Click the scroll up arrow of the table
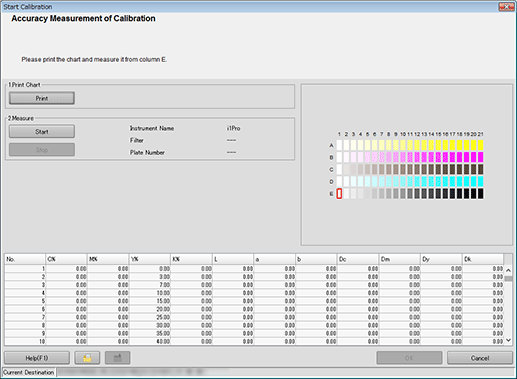This screenshot has height=379, width=517. (x=508, y=270)
